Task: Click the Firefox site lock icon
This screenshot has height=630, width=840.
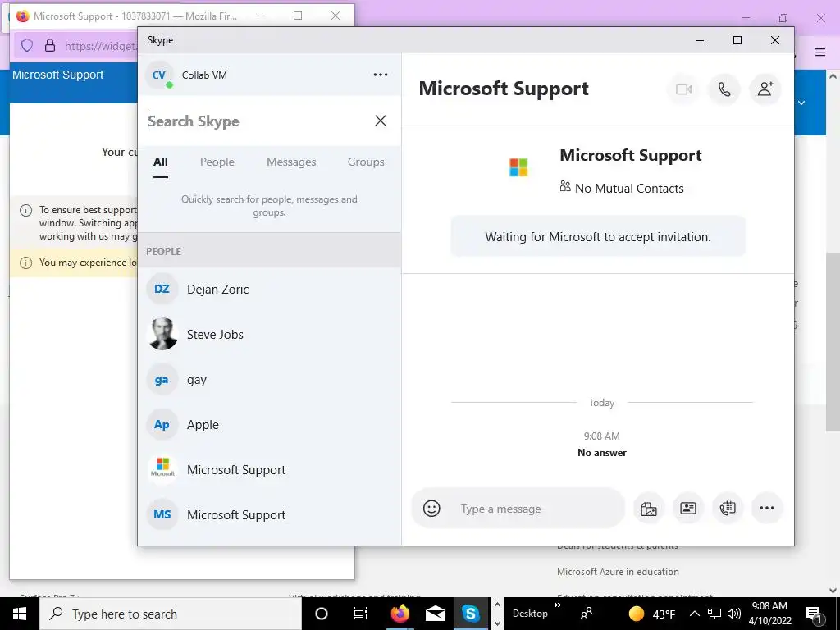Action: (x=50, y=46)
